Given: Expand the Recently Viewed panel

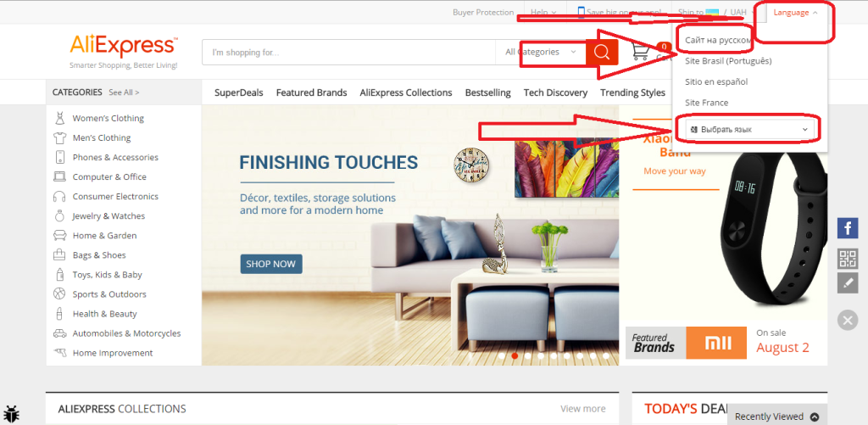Looking at the screenshot, I should point(776,417).
